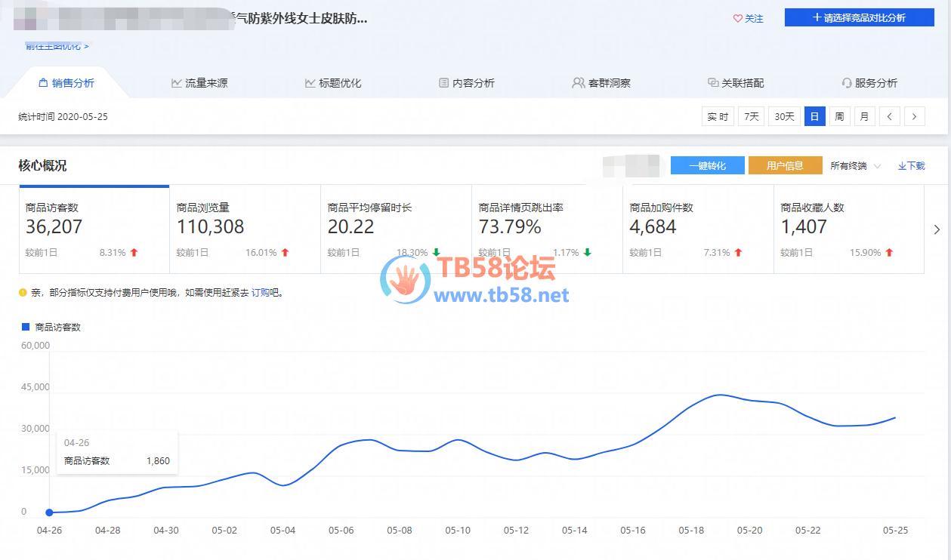The width and height of the screenshot is (951, 560).
Task: Open the 关联搭配 tab with link icon
Action: [x=736, y=83]
